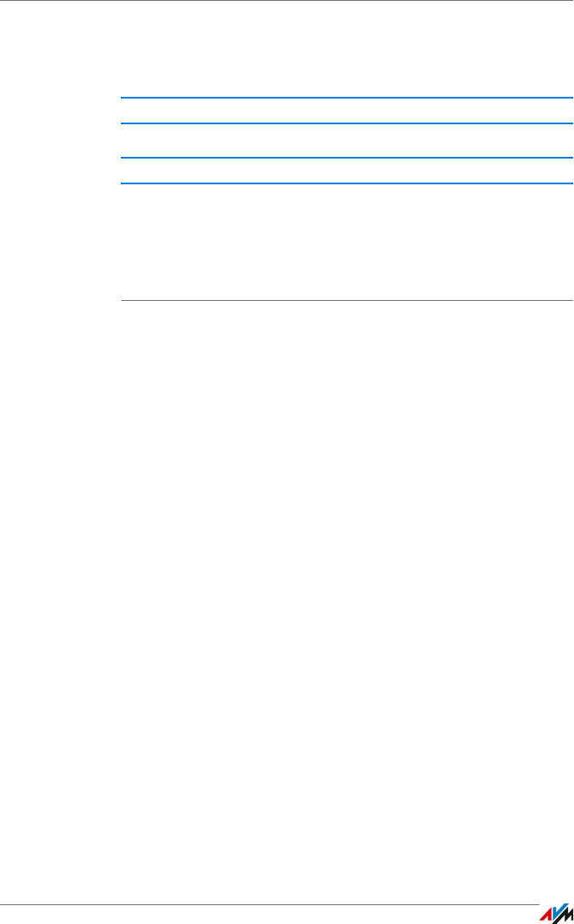Click the third blue horizontal rule
Screen dimensions: 574x924
tap(347, 158)
